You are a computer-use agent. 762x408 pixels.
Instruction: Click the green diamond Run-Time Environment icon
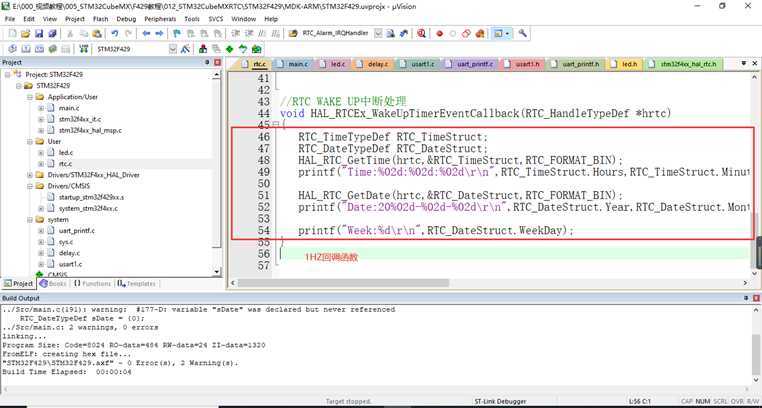(229, 49)
